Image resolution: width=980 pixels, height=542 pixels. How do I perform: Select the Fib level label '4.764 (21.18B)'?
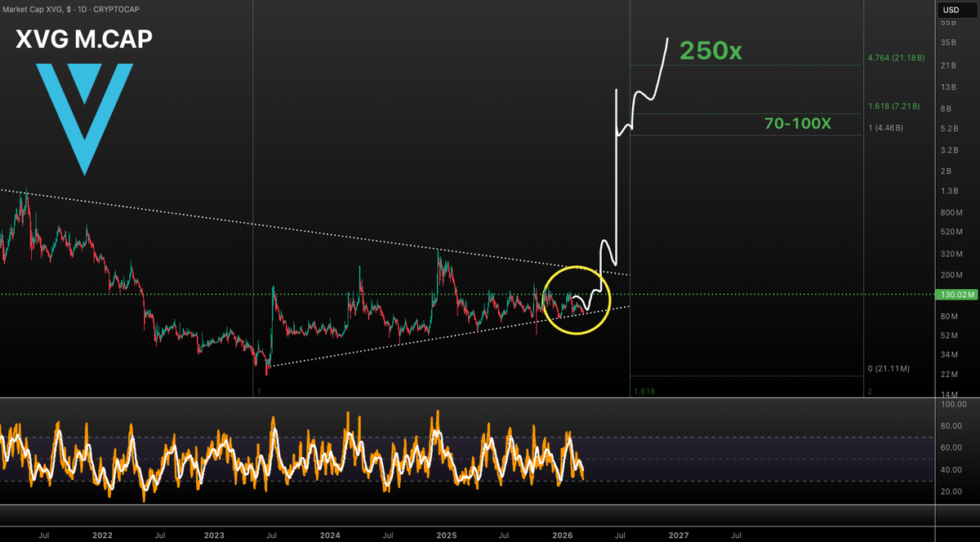tap(896, 59)
